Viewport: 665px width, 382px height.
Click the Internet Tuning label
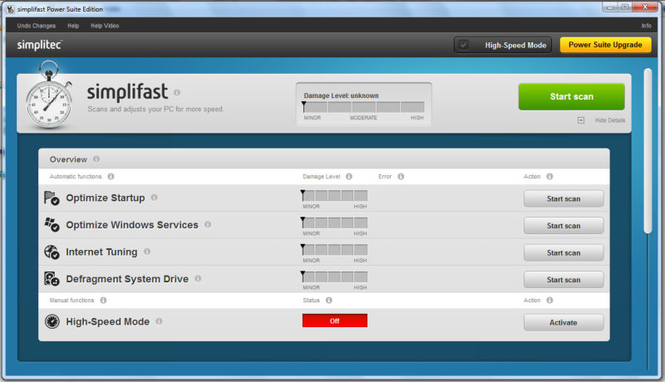101,252
